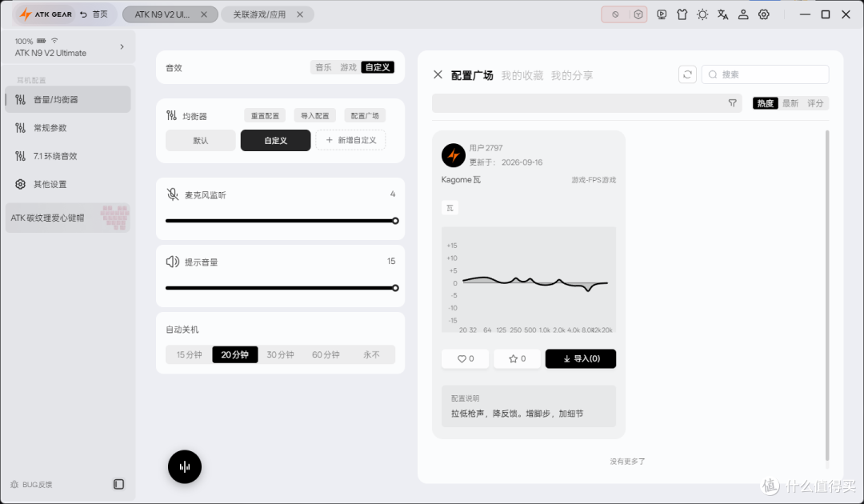Click the ATK GEAR lightning logo

[26, 14]
